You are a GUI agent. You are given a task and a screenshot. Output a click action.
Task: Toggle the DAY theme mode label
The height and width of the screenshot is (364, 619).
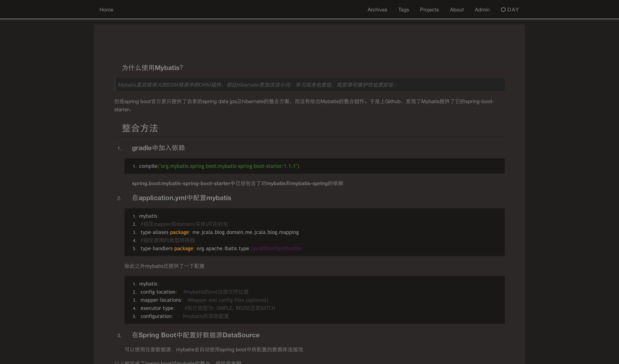coord(513,10)
